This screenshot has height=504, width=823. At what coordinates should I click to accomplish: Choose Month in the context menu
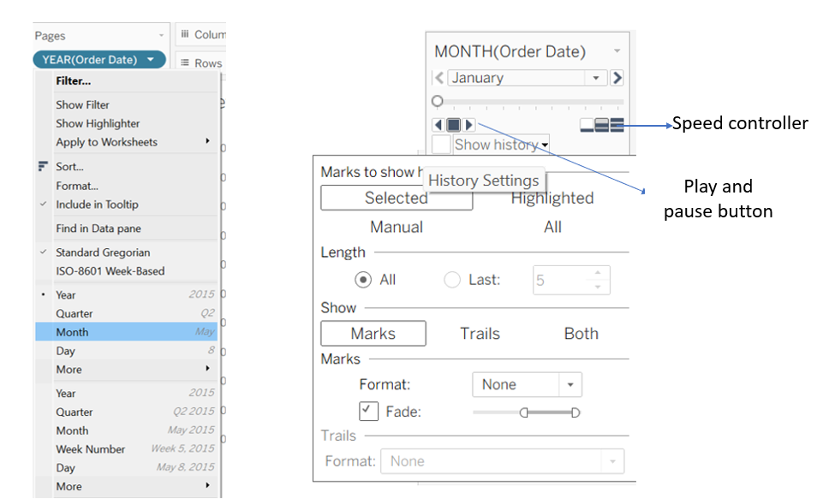tap(73, 332)
